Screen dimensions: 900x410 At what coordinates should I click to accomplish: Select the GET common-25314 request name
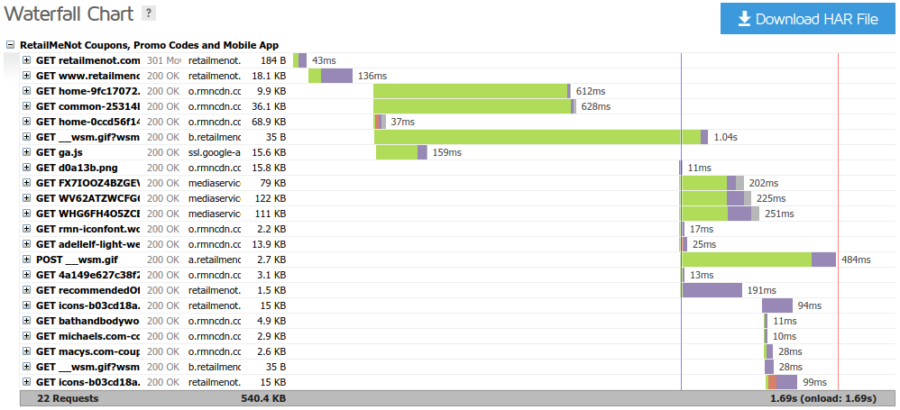coord(87,107)
